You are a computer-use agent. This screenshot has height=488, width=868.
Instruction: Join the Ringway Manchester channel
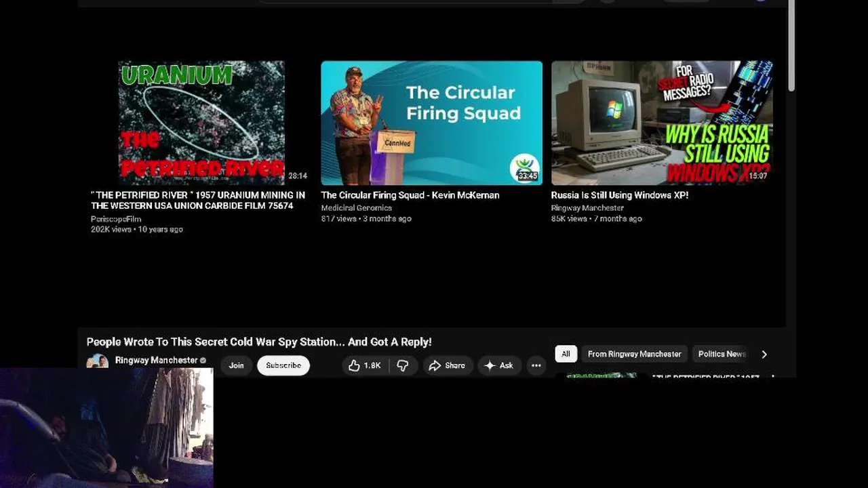click(x=236, y=365)
